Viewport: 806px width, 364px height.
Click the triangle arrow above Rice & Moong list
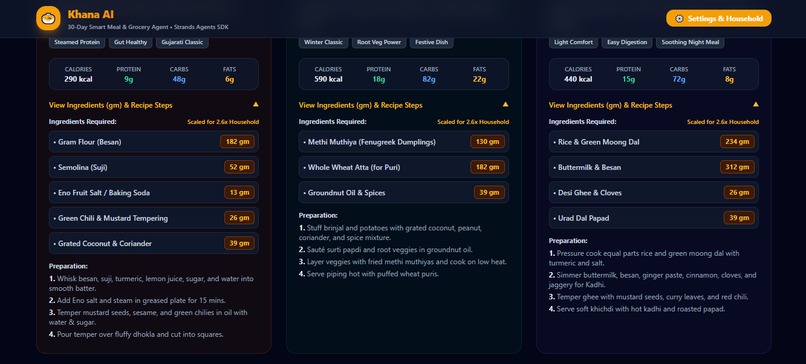coord(756,104)
